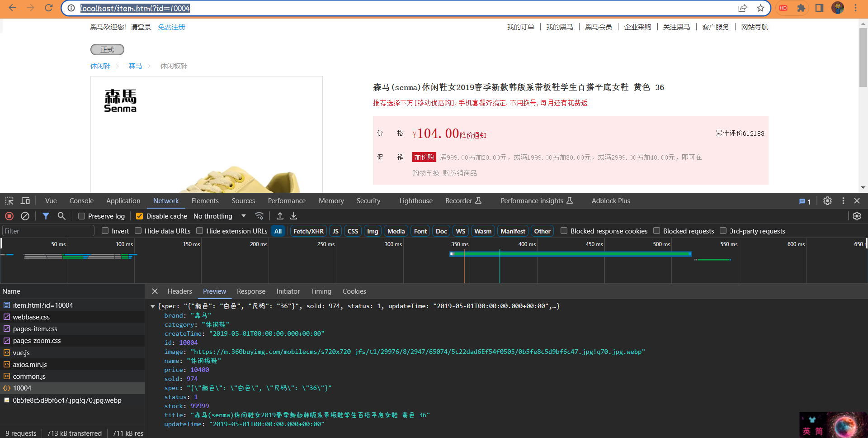Bookmark this page with the star icon
This screenshot has width=868, height=438.
(760, 8)
